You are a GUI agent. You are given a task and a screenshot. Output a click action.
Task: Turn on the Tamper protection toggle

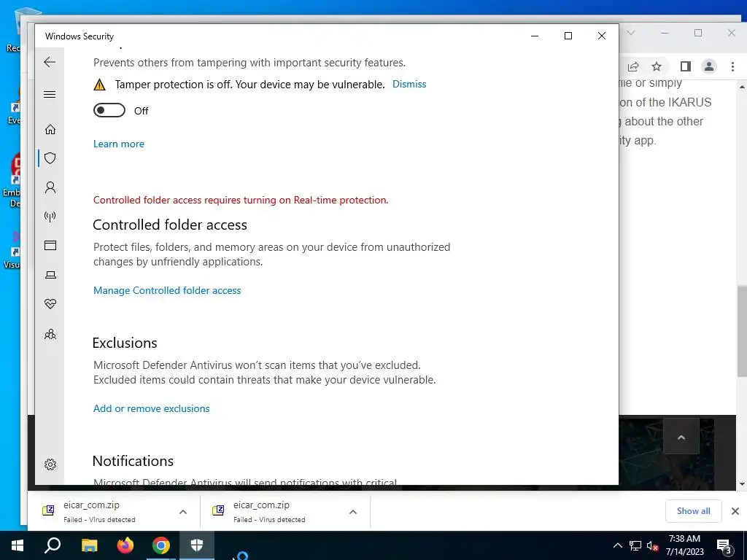coord(109,111)
